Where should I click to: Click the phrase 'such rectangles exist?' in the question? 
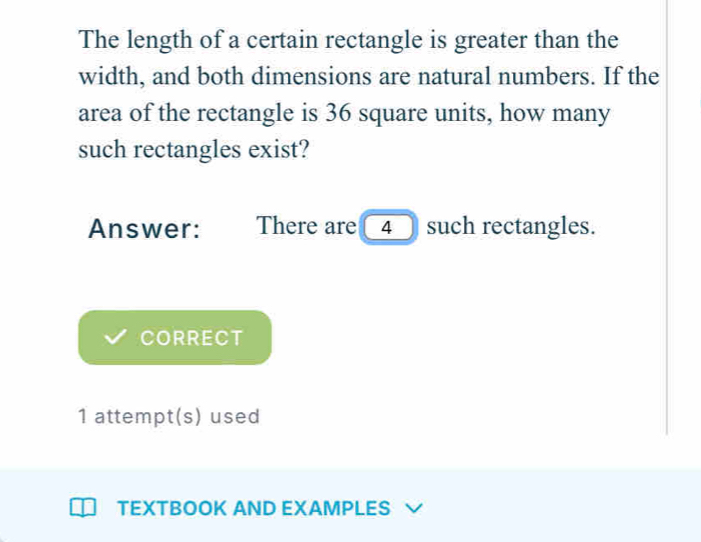[x=194, y=149]
